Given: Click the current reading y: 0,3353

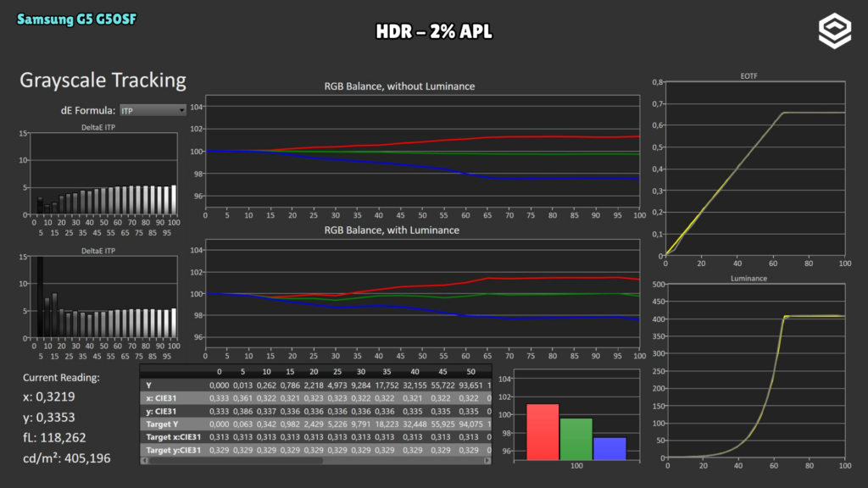Looking at the screenshot, I should pyautogui.click(x=48, y=417).
